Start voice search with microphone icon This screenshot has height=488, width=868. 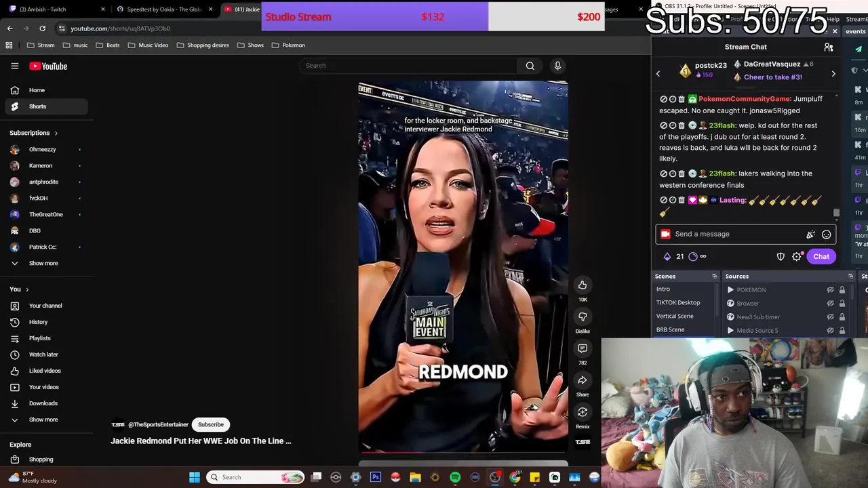pyautogui.click(x=557, y=66)
